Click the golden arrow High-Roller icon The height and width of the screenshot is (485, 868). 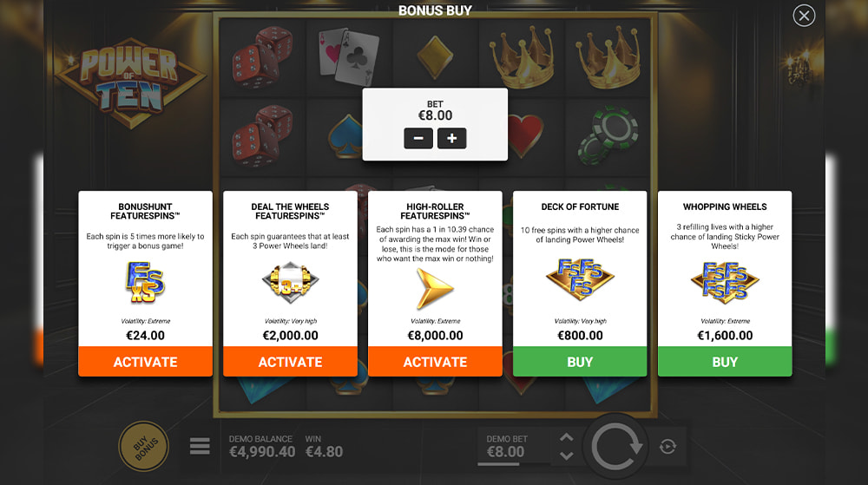[435, 287]
